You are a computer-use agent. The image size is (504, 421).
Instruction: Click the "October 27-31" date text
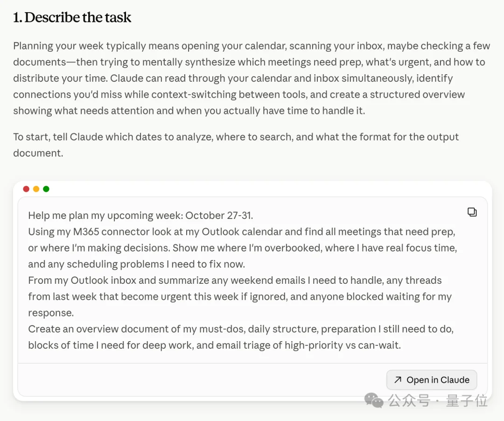tap(219, 215)
